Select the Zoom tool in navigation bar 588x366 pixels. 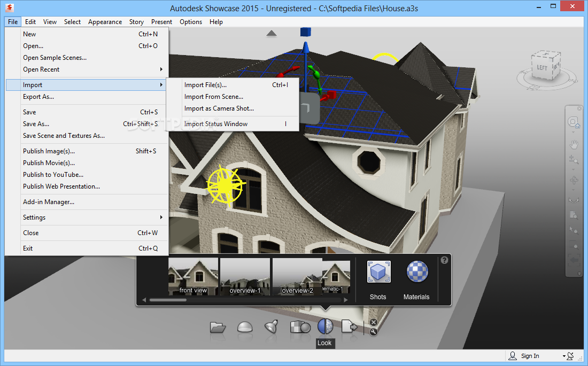coord(574,159)
